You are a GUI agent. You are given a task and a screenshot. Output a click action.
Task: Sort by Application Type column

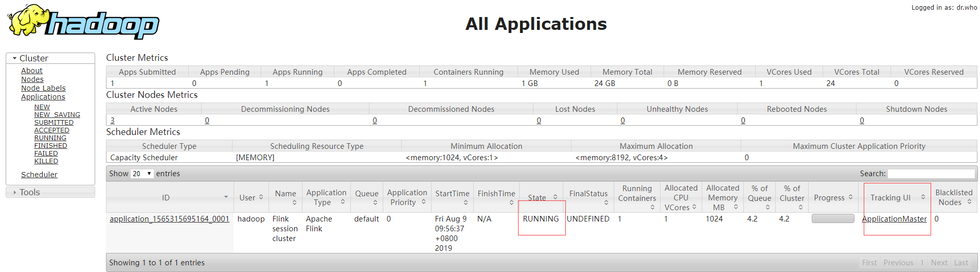coord(326,197)
